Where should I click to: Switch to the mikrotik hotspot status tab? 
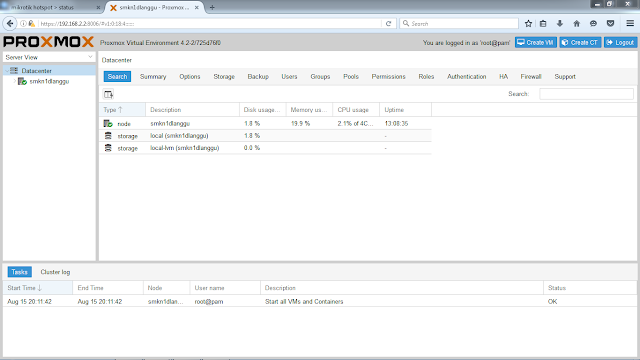(51, 7)
